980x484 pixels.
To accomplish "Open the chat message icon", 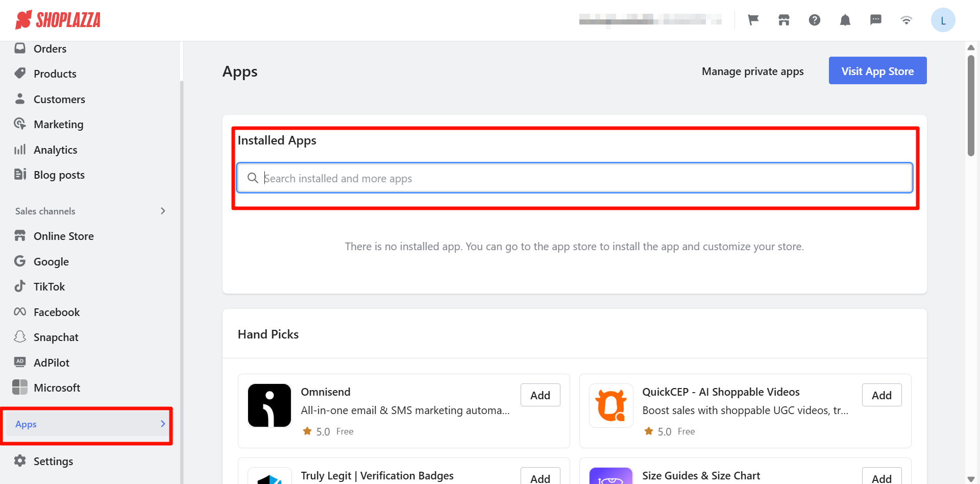I will [x=876, y=20].
